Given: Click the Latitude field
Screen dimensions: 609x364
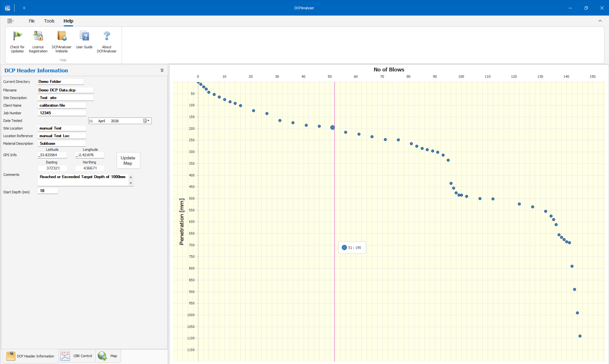Looking at the screenshot, I should point(52,155).
